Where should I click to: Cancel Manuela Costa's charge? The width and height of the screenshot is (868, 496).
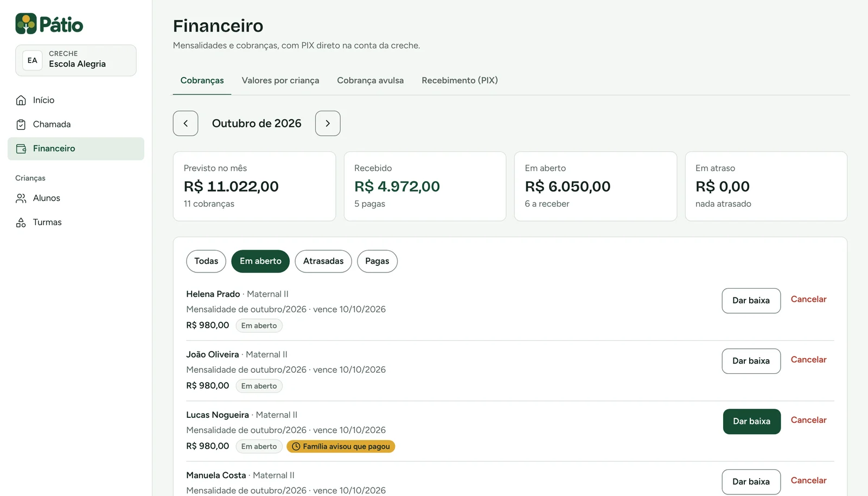pos(808,480)
